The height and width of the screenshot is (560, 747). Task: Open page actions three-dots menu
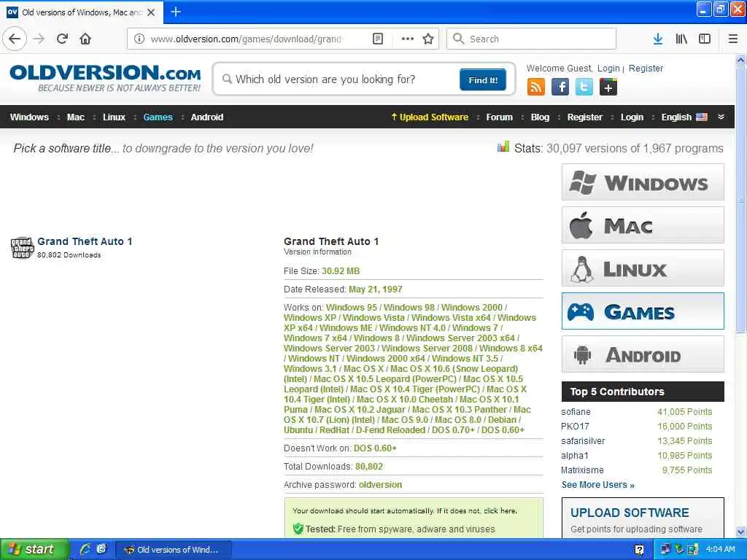(x=407, y=39)
